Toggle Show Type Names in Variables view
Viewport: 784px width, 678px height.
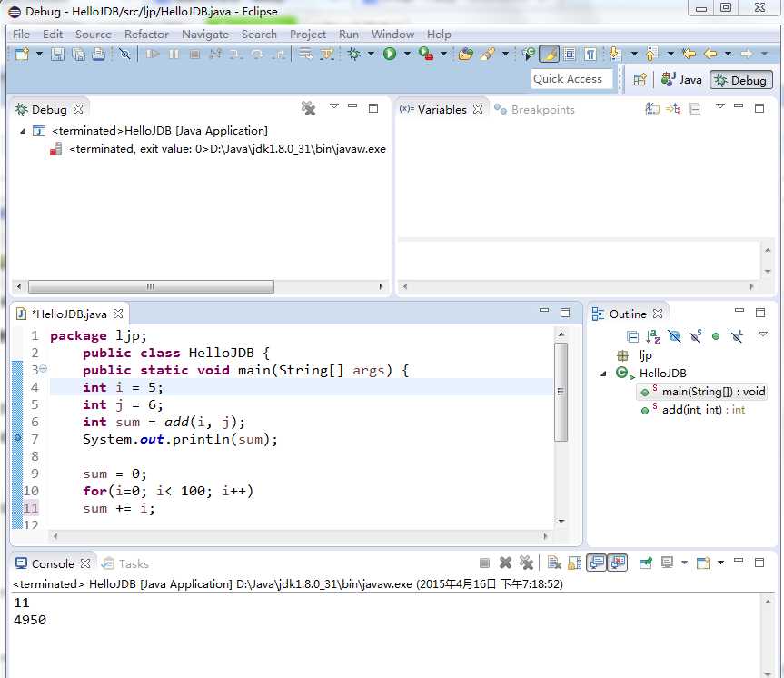click(x=652, y=108)
